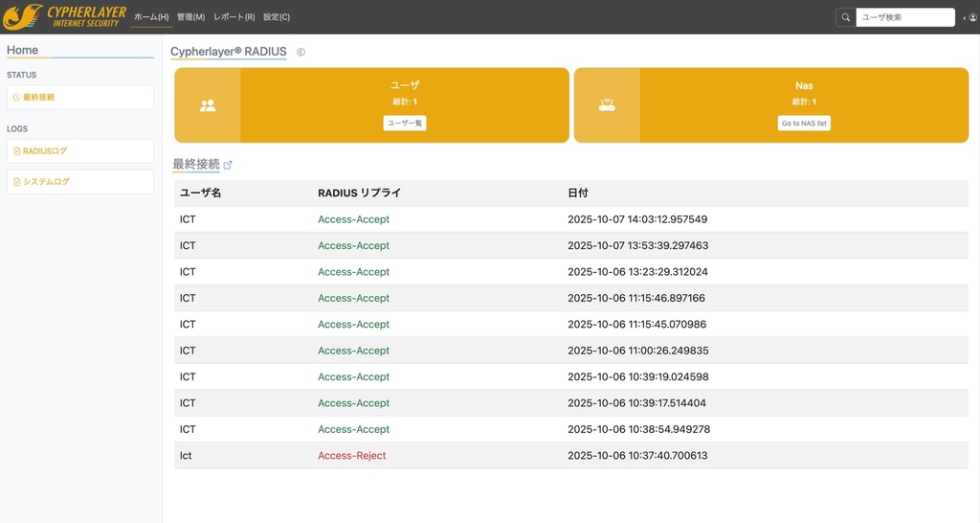The image size is (980, 523).
Task: Click the red Access-Reject reply entry
Action: click(x=351, y=456)
